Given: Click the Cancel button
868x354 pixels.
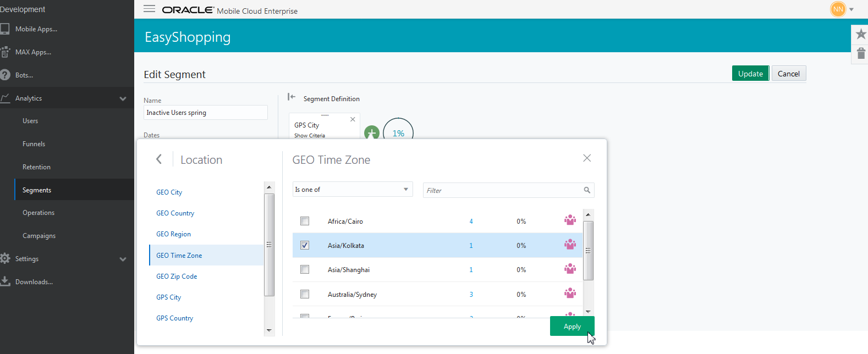Looking at the screenshot, I should point(789,74).
